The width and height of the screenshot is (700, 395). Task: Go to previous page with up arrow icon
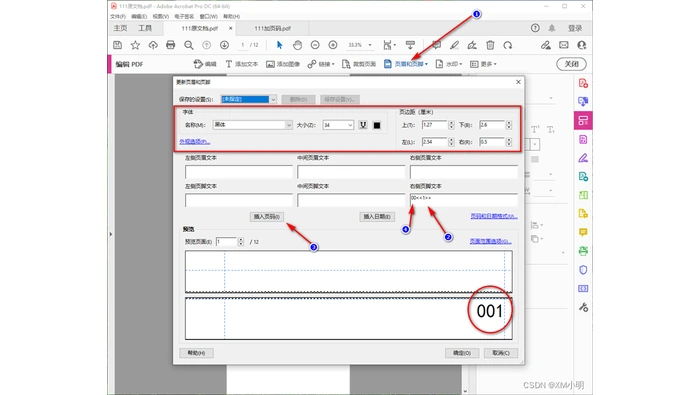[x=206, y=45]
